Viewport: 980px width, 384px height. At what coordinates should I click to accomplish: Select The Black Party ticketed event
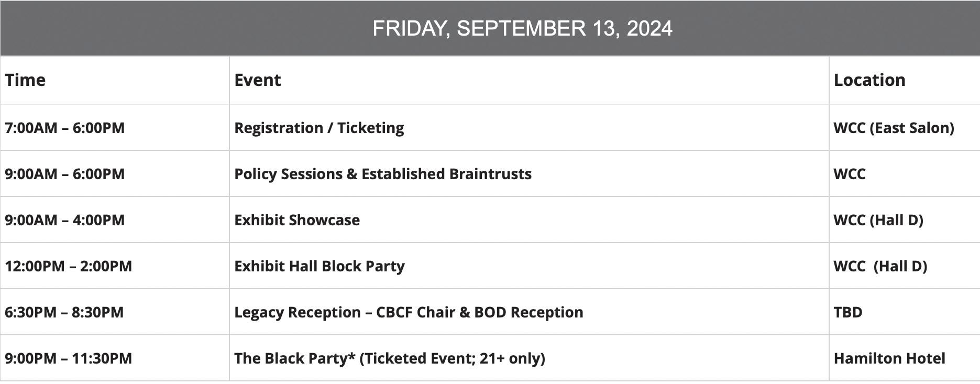tap(389, 358)
